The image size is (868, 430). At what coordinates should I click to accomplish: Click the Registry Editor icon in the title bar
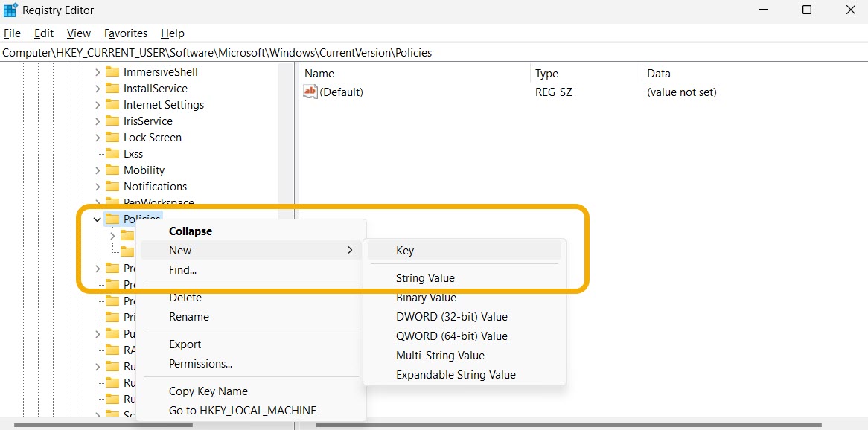pos(10,10)
